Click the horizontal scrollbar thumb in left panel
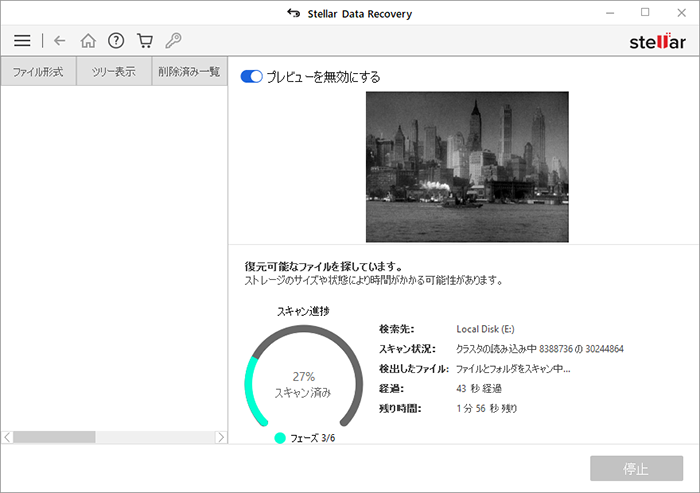Viewport: 700px width, 493px height. point(54,437)
